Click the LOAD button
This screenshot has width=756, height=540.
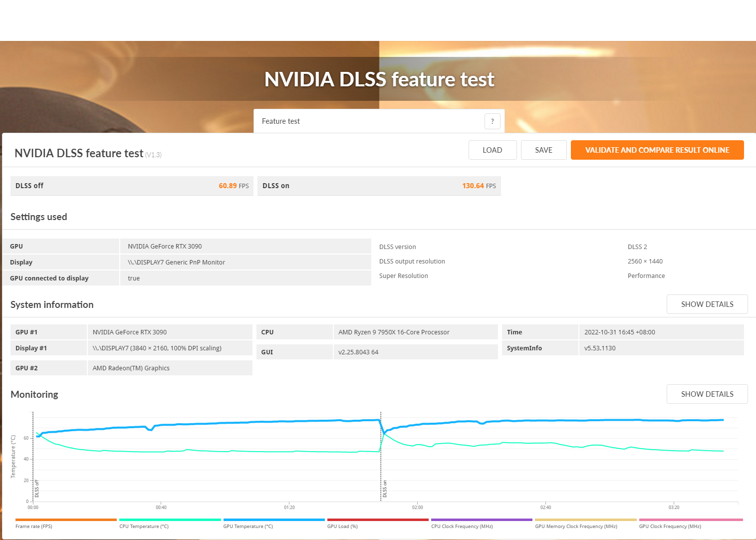point(493,150)
